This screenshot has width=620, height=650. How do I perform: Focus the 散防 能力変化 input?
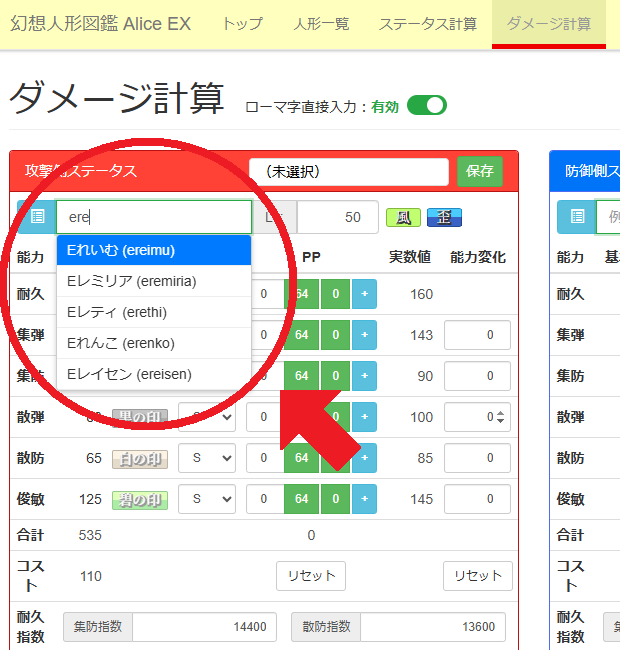tap(477, 458)
